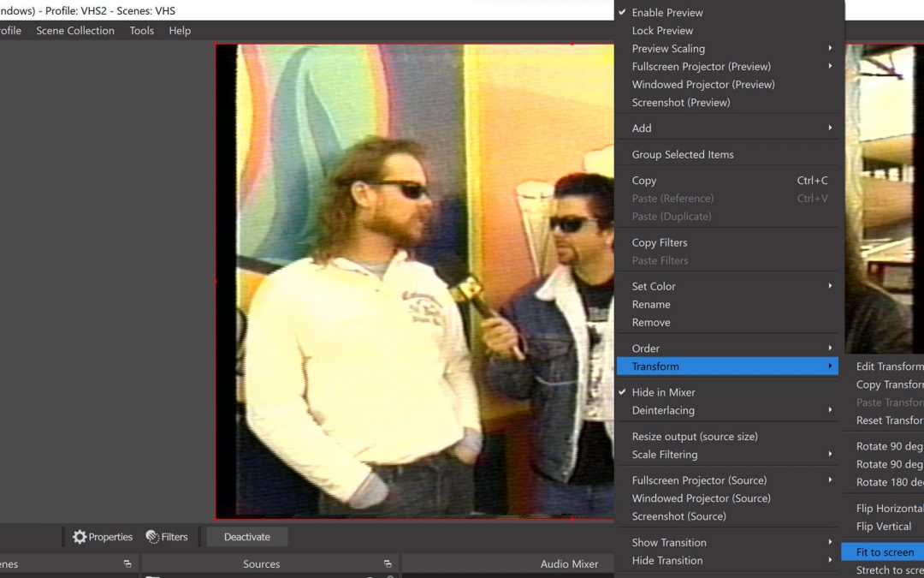Select Flip Vertical in the Transform submenu
924x578 pixels.
point(883,527)
